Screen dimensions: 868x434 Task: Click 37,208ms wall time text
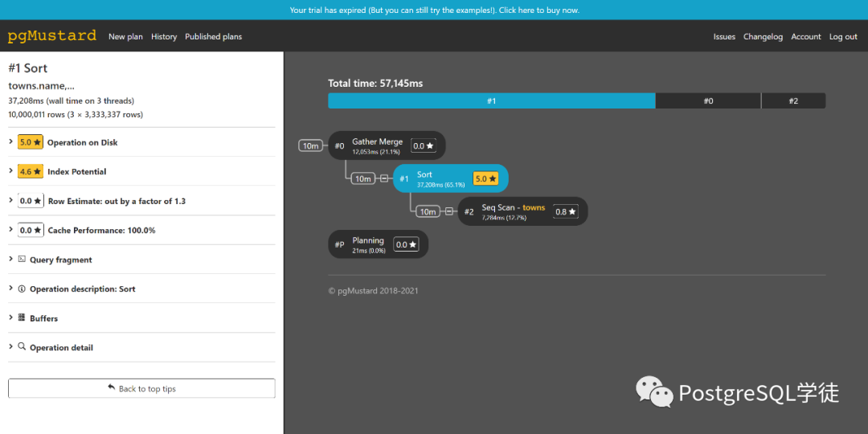[71, 100]
